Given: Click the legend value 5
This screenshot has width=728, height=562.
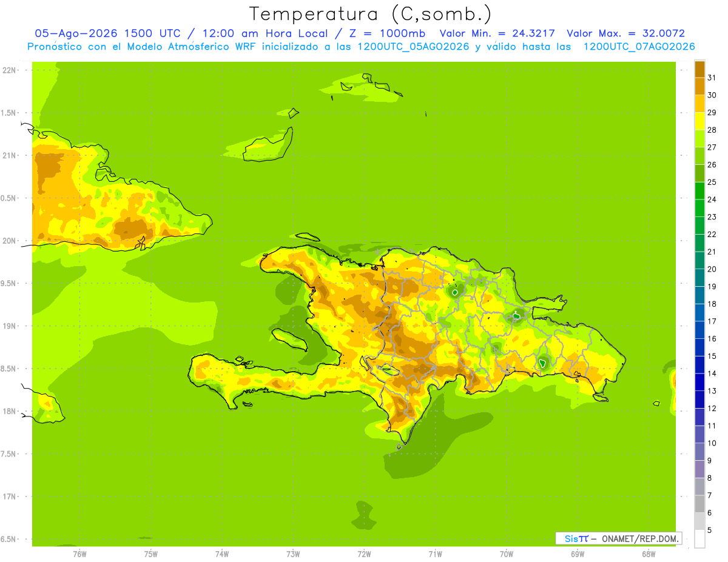Looking at the screenshot, I should coord(710,530).
